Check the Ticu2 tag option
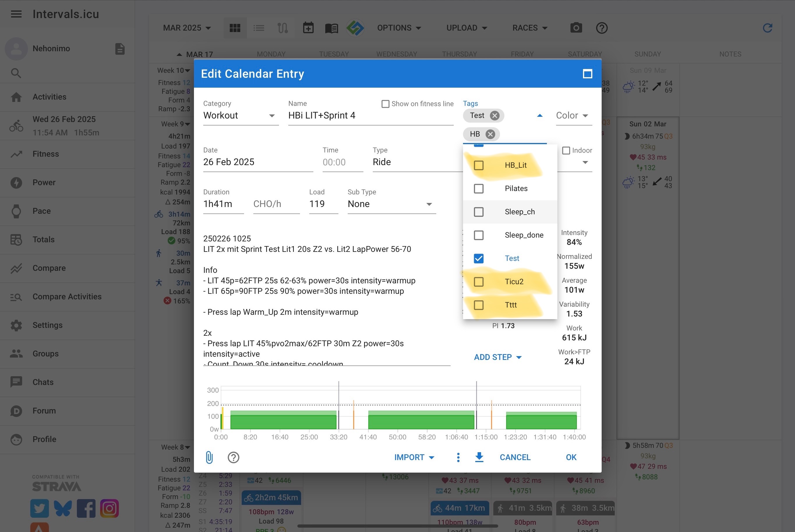The image size is (795, 532). pyautogui.click(x=478, y=282)
